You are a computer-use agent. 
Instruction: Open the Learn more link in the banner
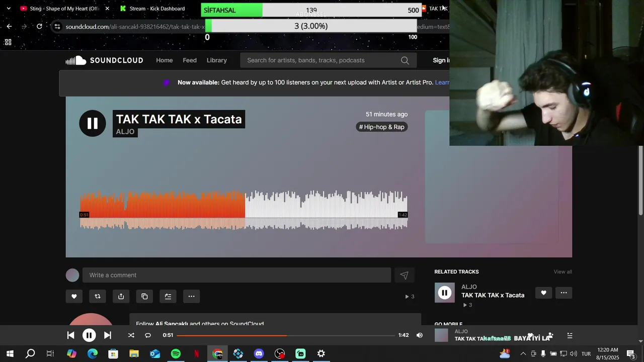point(442,82)
